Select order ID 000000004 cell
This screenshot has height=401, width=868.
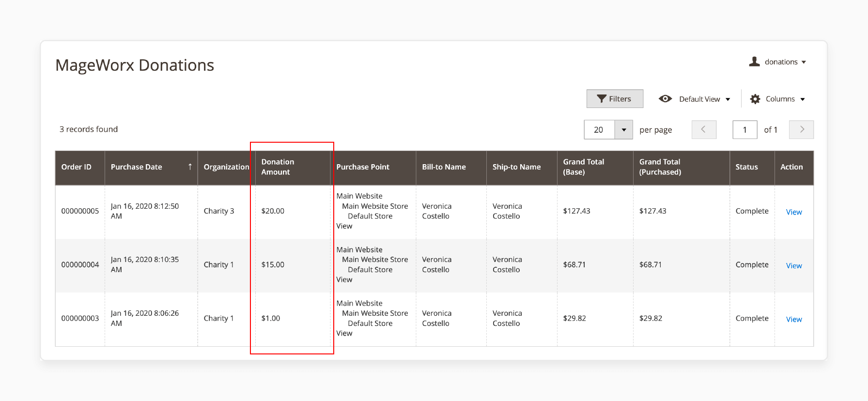[80, 265]
